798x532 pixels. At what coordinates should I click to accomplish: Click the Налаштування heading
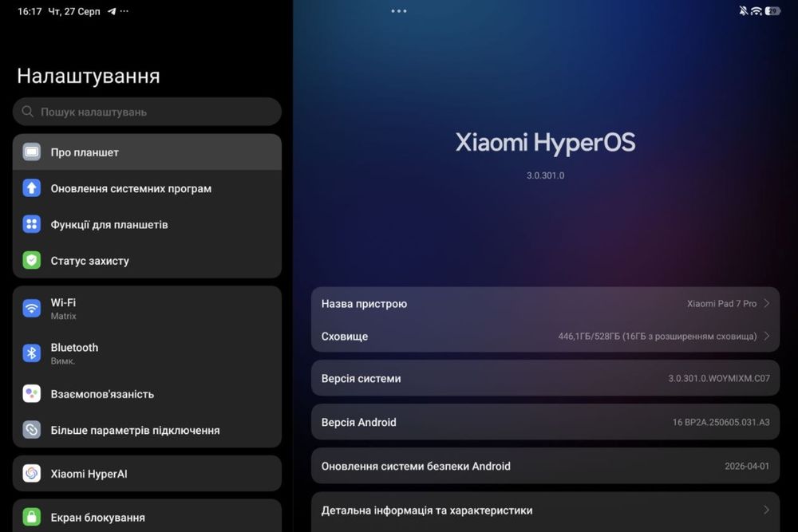pos(89,76)
